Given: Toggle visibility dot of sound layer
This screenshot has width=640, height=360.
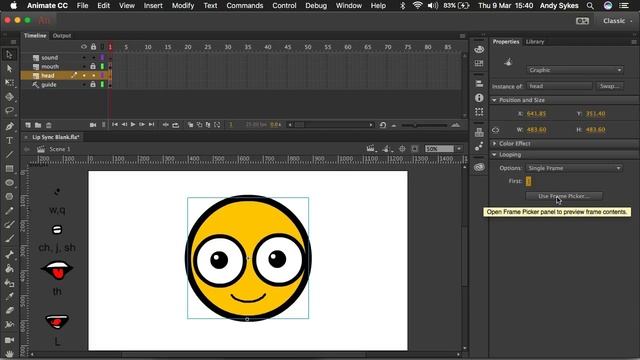Looking at the screenshot, I should [x=84, y=58].
